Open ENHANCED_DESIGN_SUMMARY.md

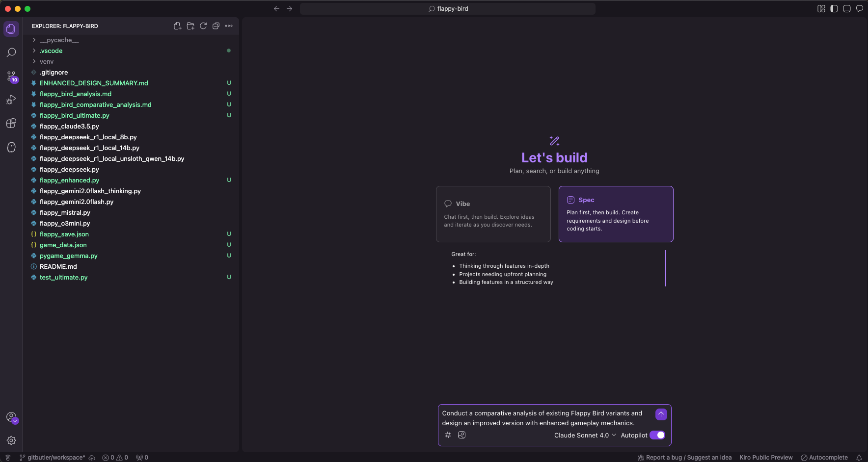[131, 83]
